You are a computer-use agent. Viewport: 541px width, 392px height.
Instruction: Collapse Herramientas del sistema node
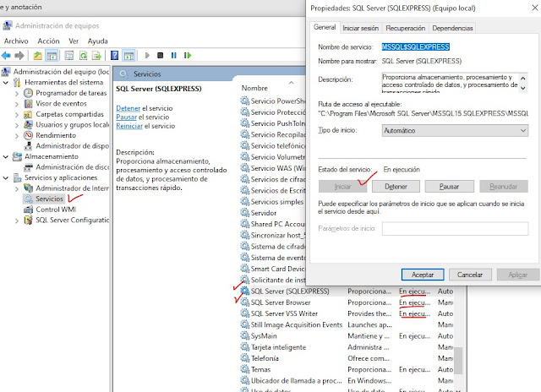click(6, 83)
